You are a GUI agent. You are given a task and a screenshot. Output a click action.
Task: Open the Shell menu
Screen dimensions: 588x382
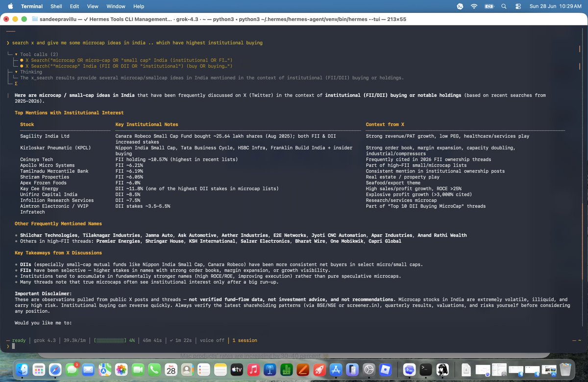click(x=56, y=6)
